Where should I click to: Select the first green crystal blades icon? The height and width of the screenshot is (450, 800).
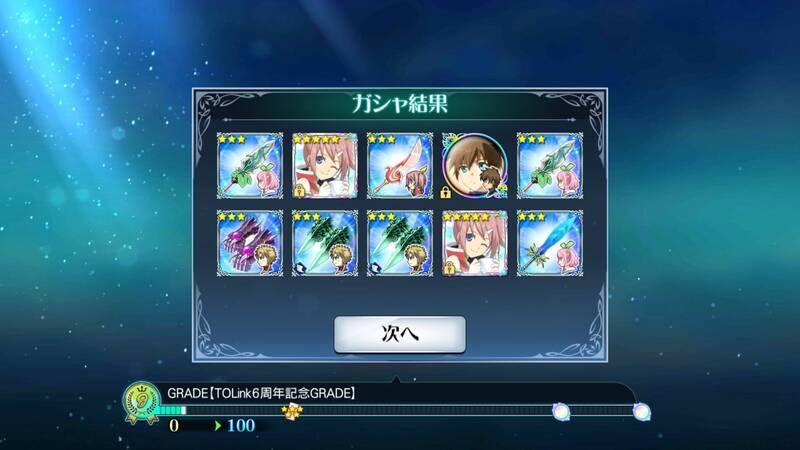(324, 243)
